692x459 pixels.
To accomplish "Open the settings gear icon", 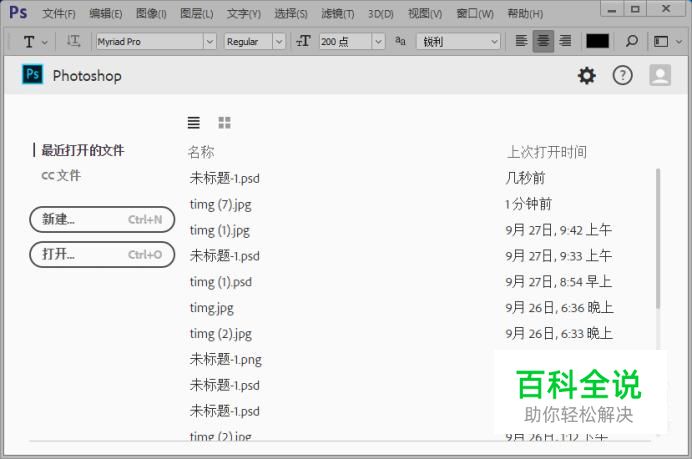I will click(x=587, y=75).
